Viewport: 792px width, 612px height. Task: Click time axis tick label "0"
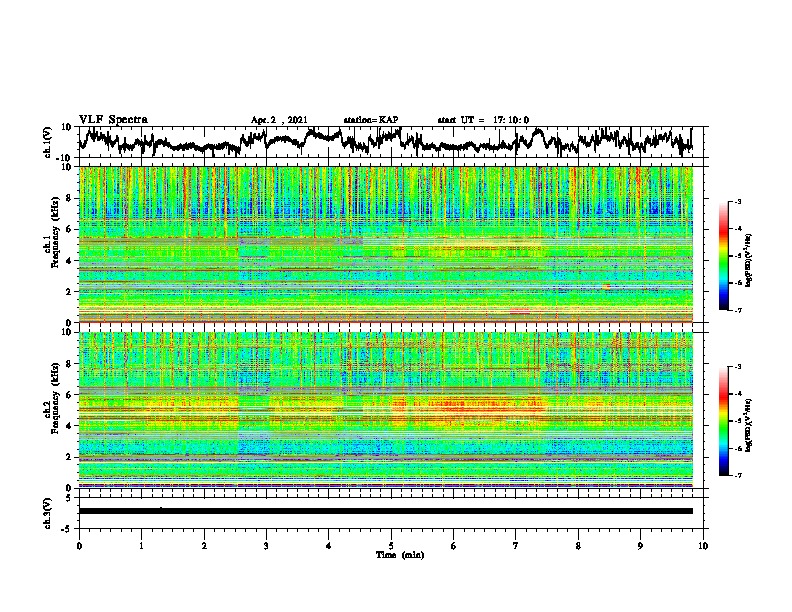point(79,546)
